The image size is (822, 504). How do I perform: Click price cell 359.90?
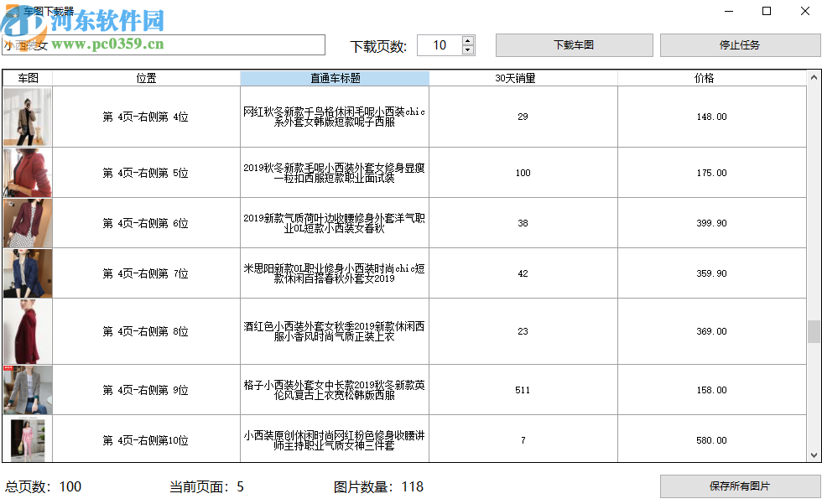(x=712, y=273)
